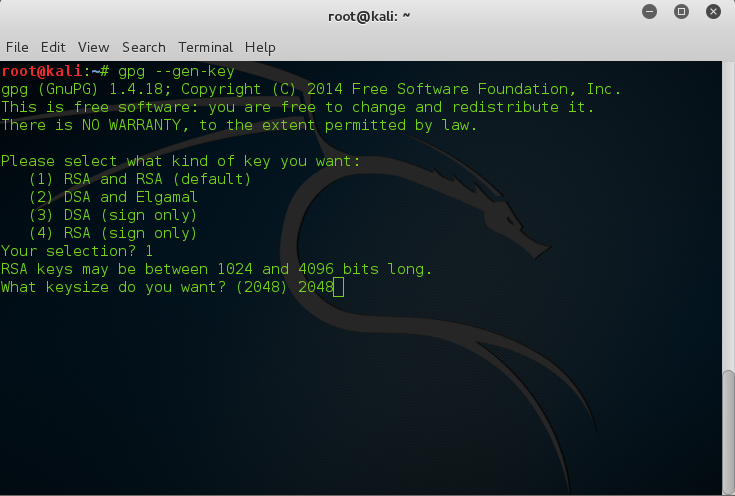This screenshot has width=735, height=496.
Task: Click the window title 'root@kali: ~'
Action: point(368,15)
